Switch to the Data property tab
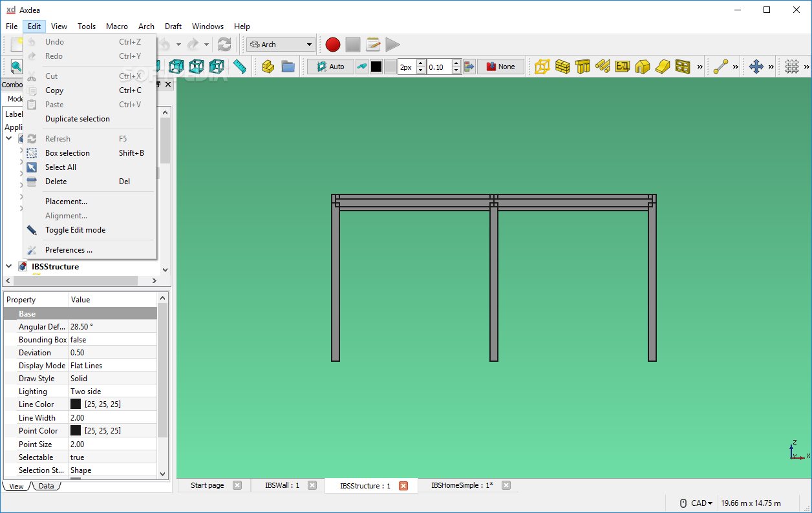The image size is (812, 513). point(46,486)
